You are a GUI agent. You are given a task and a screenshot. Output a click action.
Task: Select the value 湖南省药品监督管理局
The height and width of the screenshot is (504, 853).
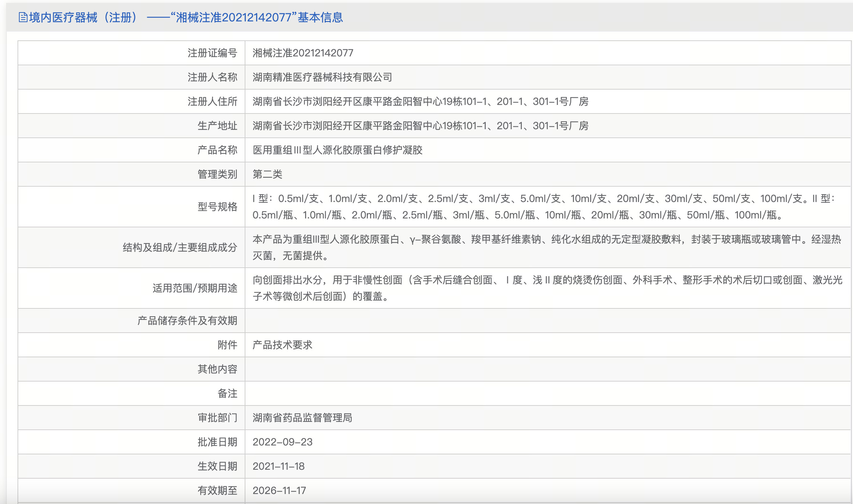click(303, 418)
